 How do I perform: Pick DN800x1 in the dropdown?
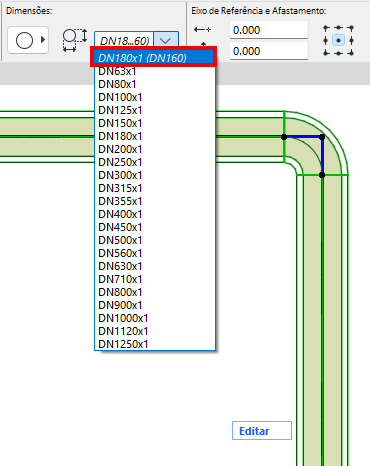[155, 292]
